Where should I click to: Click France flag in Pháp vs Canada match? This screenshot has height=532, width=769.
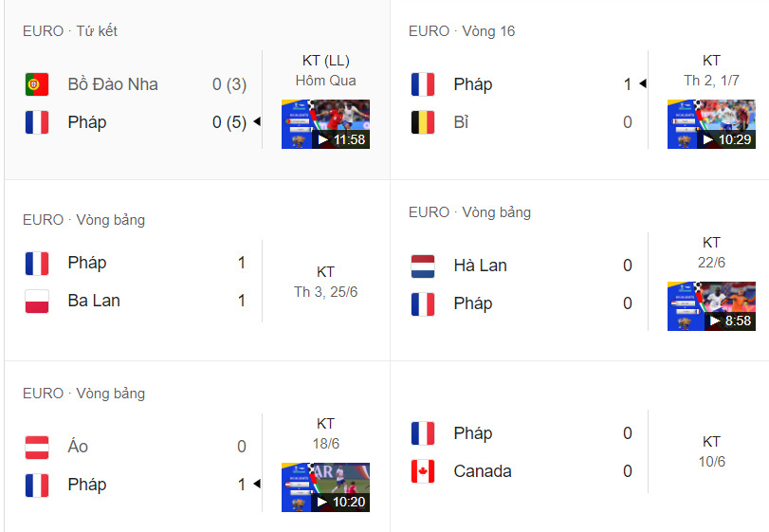pyautogui.click(x=423, y=433)
